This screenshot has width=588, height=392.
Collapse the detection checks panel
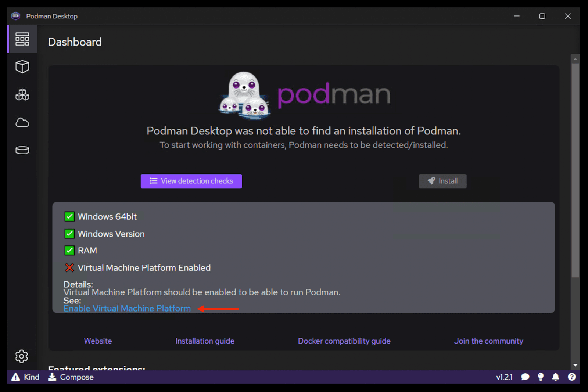point(191,181)
